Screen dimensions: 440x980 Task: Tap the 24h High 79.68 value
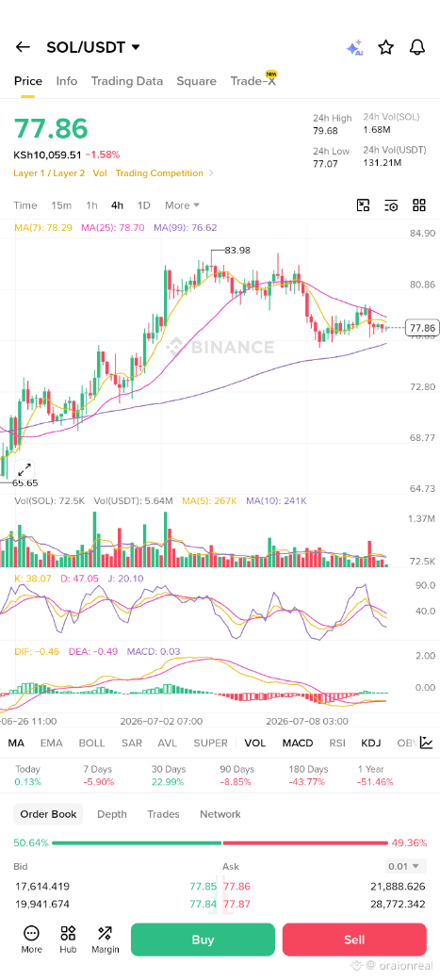pos(325,131)
